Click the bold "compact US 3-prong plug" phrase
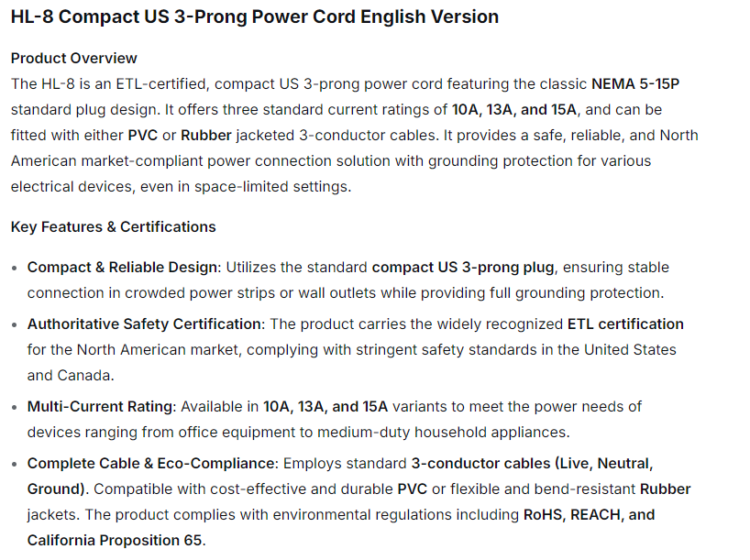This screenshot has width=750, height=560. coord(463,267)
